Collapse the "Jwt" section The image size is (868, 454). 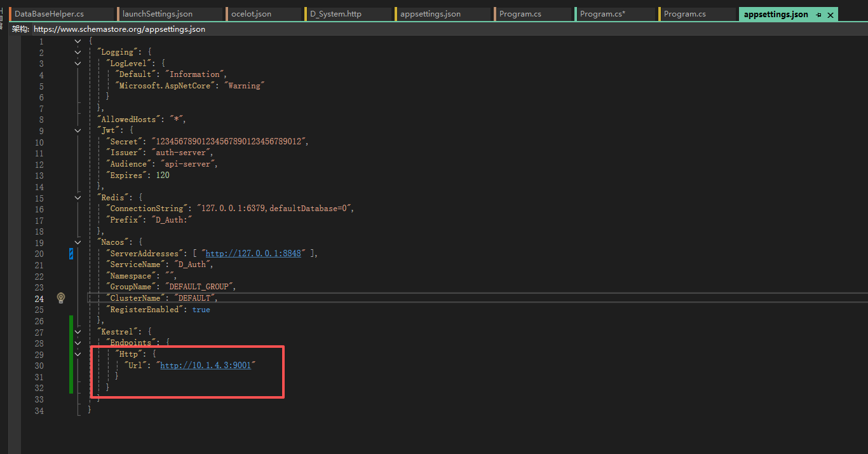coord(78,130)
